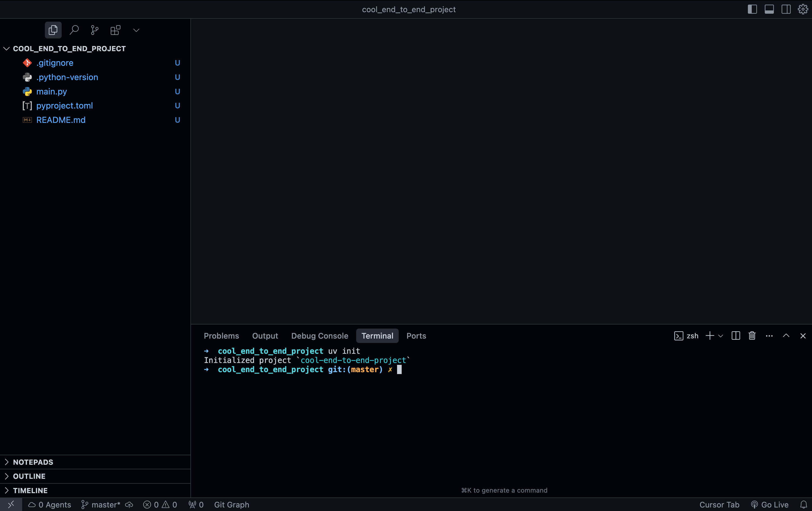This screenshot has height=511, width=812.
Task: Switch to the Debug Console tab
Action: [x=319, y=336]
